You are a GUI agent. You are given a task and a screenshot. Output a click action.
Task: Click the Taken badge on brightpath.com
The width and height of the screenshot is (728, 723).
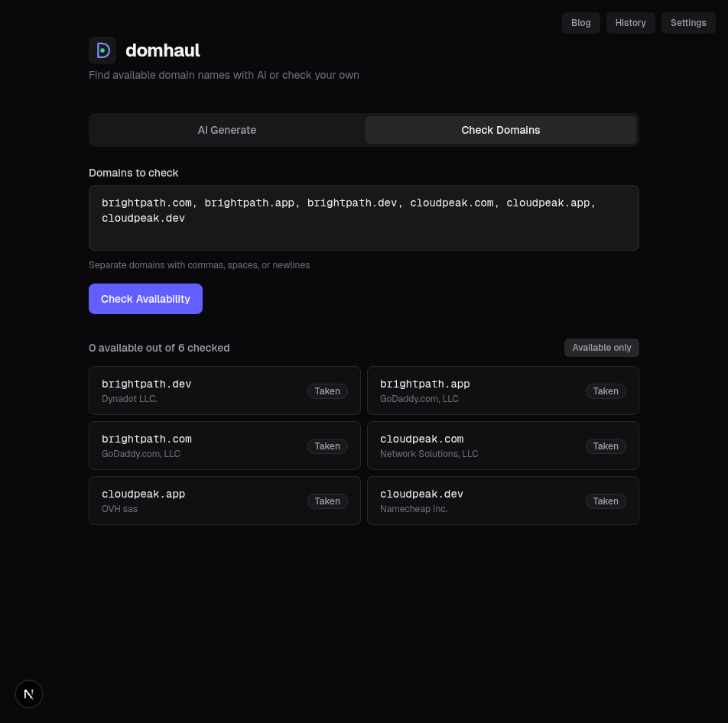click(327, 446)
